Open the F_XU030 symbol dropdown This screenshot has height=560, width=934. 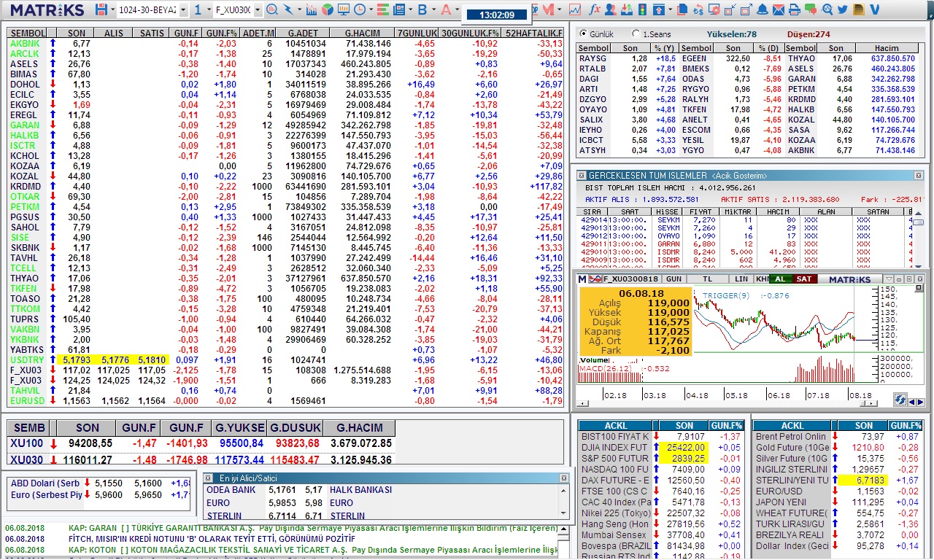point(258,10)
